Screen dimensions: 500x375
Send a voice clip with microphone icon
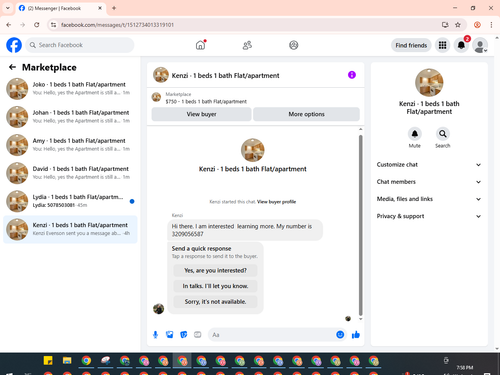click(x=155, y=335)
